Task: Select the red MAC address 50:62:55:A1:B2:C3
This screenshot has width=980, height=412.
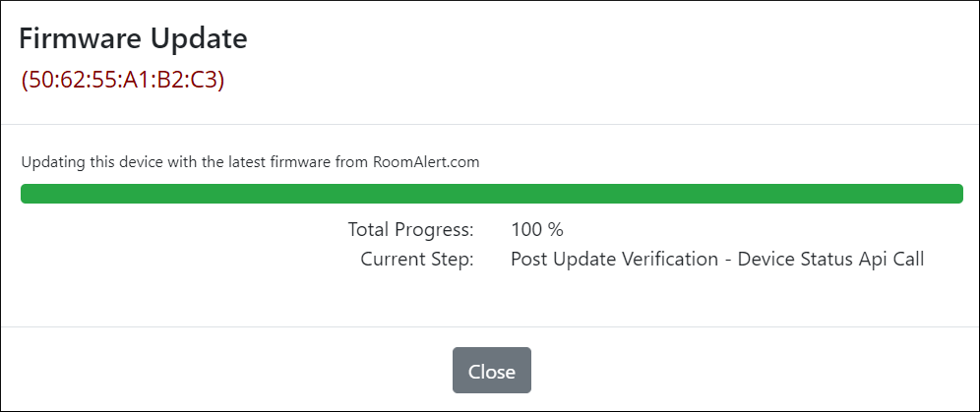Action: coord(123,80)
